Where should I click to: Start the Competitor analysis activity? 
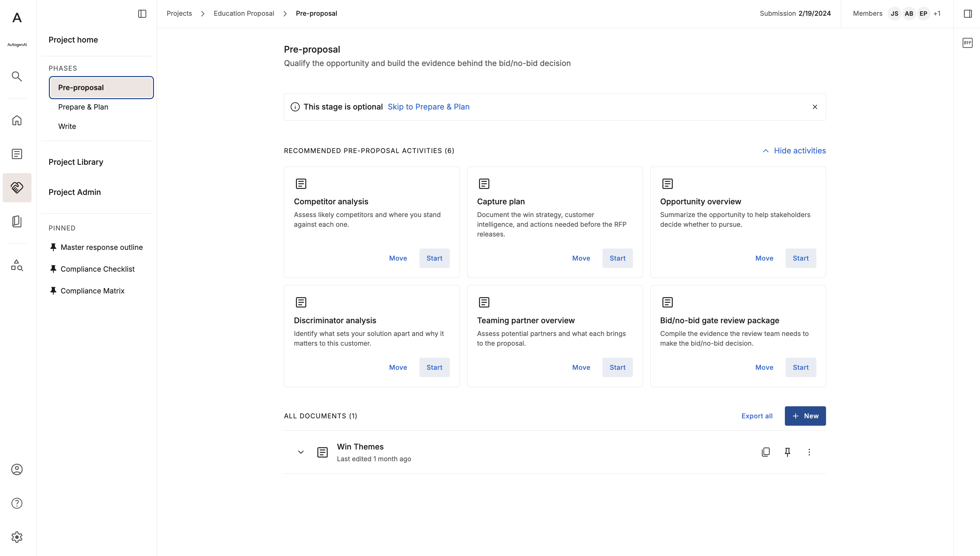[x=434, y=258]
